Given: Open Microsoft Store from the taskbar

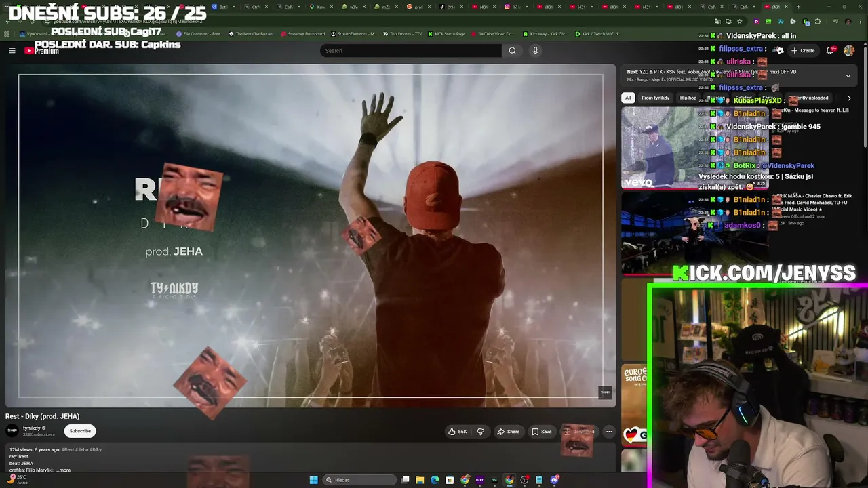Looking at the screenshot, I should click(x=450, y=480).
